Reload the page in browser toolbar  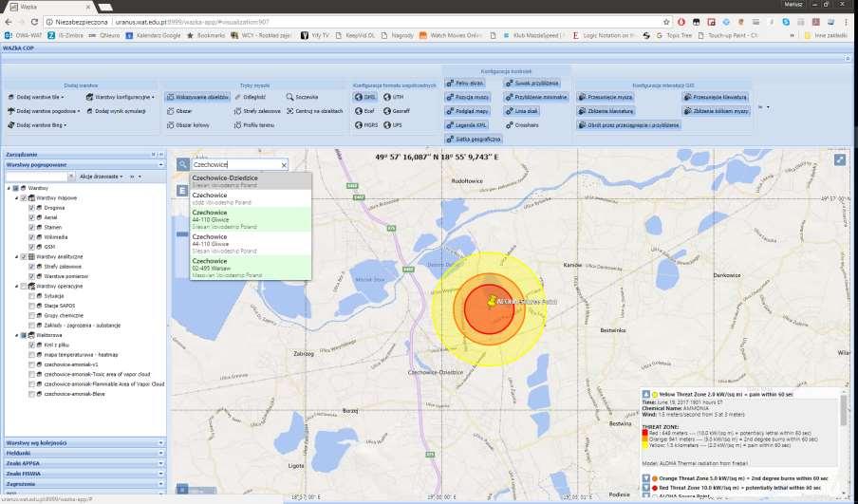(34, 22)
